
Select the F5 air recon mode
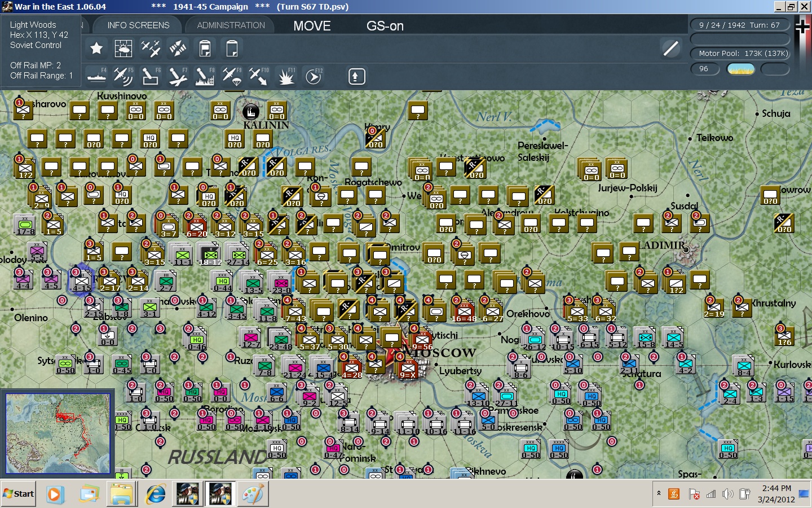point(123,76)
